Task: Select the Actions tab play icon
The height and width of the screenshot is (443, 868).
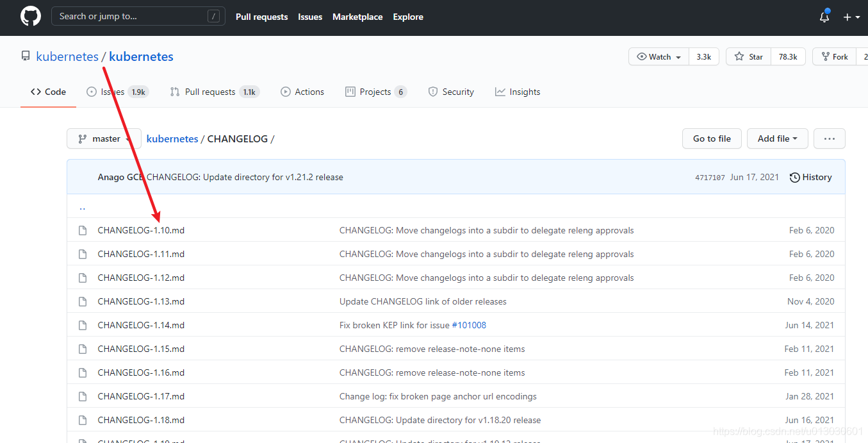Action: tap(285, 92)
